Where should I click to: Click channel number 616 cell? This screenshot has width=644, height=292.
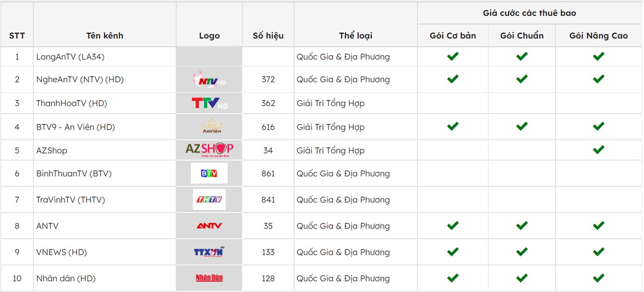tap(268, 127)
